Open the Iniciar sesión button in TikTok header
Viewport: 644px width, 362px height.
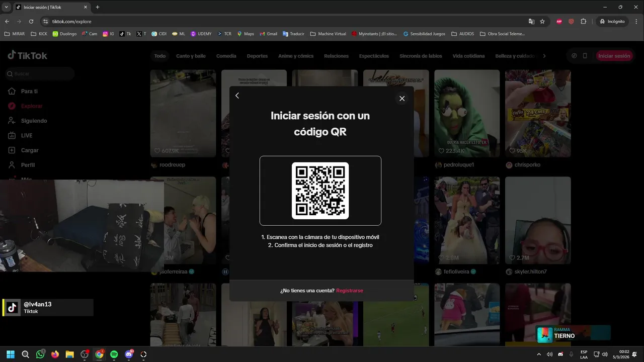[x=614, y=56]
